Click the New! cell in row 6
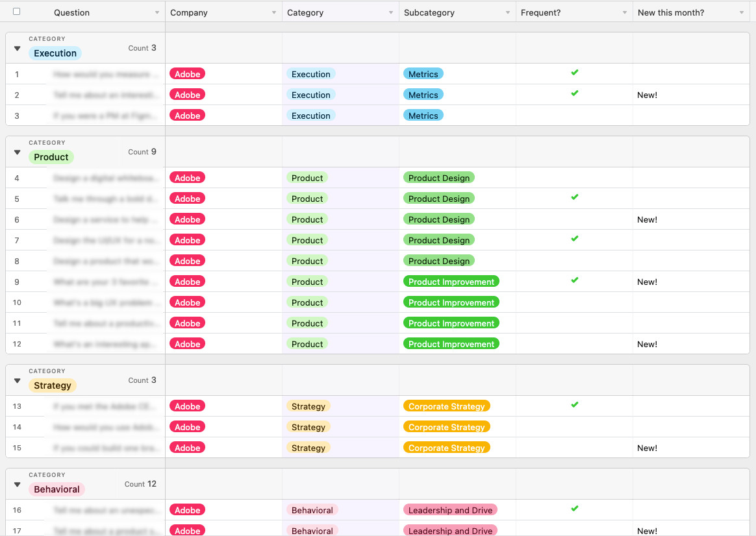 647,219
